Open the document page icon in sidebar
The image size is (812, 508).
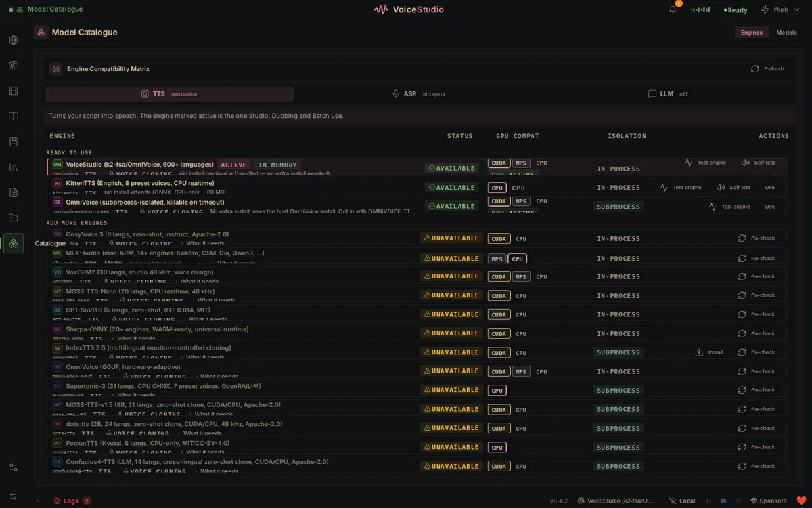[x=14, y=192]
